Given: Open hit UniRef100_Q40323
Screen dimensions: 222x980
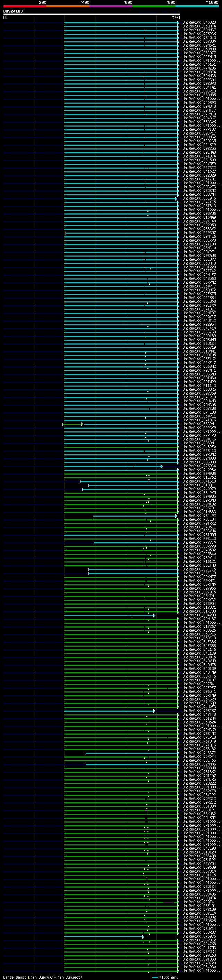Looking at the screenshot, I should coord(199,23).
